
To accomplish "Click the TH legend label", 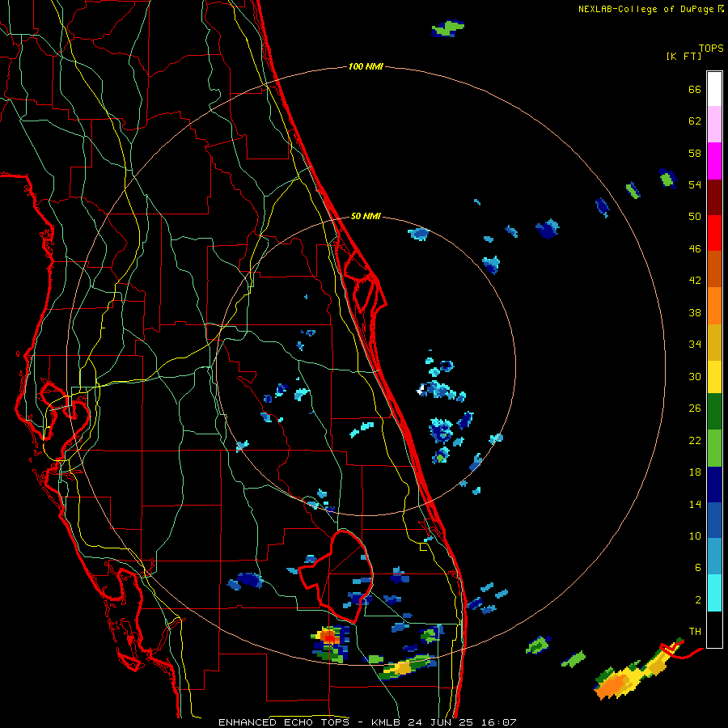I will point(695,632).
